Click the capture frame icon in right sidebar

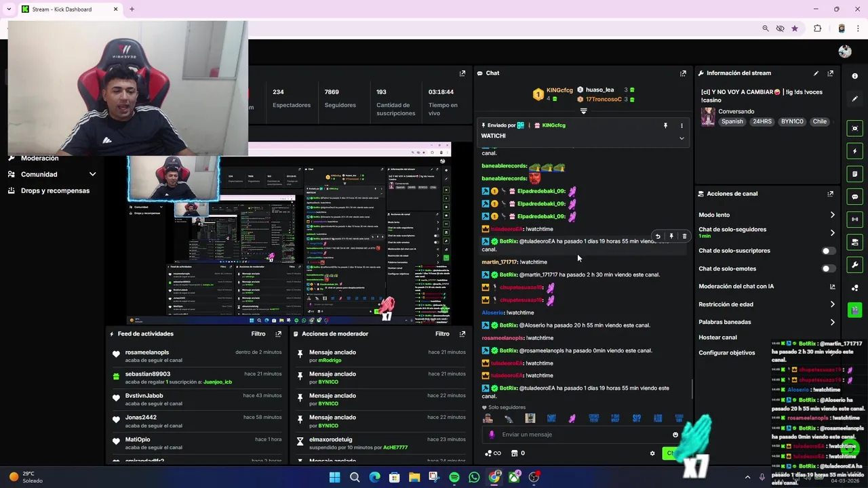click(854, 128)
